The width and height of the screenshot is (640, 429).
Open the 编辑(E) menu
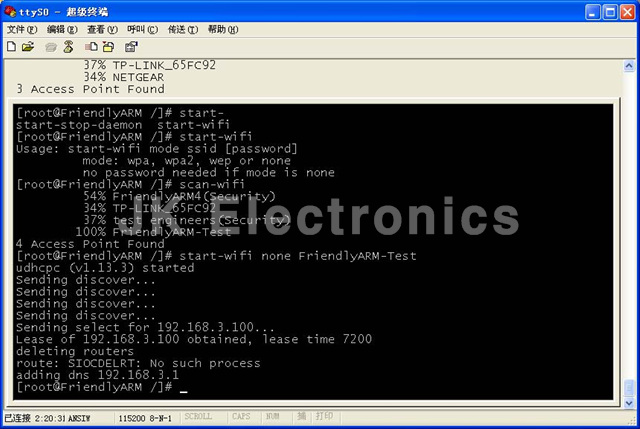click(x=62, y=29)
